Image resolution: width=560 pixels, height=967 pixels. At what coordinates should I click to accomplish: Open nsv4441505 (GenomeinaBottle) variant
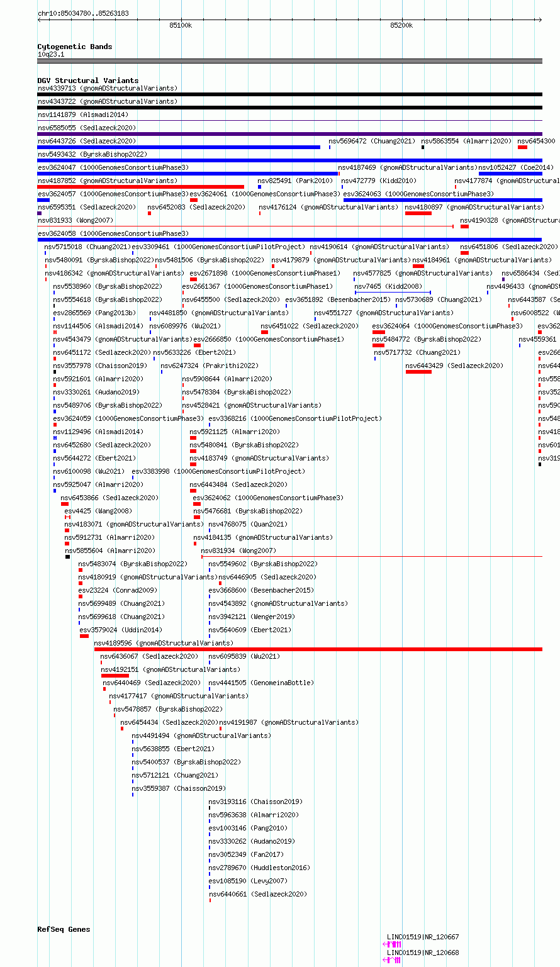[262, 683]
